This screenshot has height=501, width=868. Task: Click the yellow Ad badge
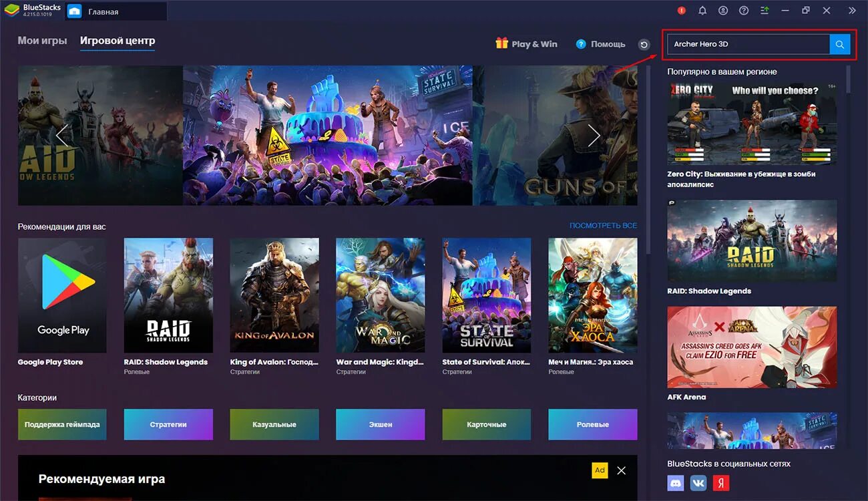coord(600,470)
